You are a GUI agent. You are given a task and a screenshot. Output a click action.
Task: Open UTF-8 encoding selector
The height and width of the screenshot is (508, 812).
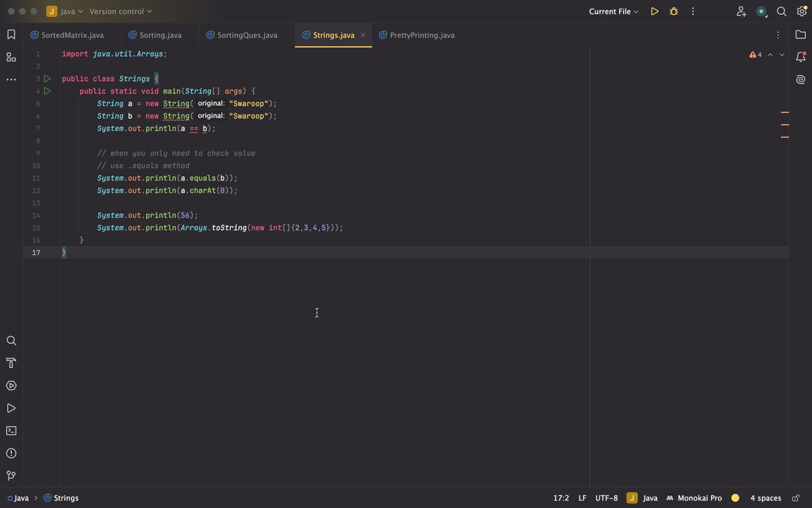[x=606, y=498]
